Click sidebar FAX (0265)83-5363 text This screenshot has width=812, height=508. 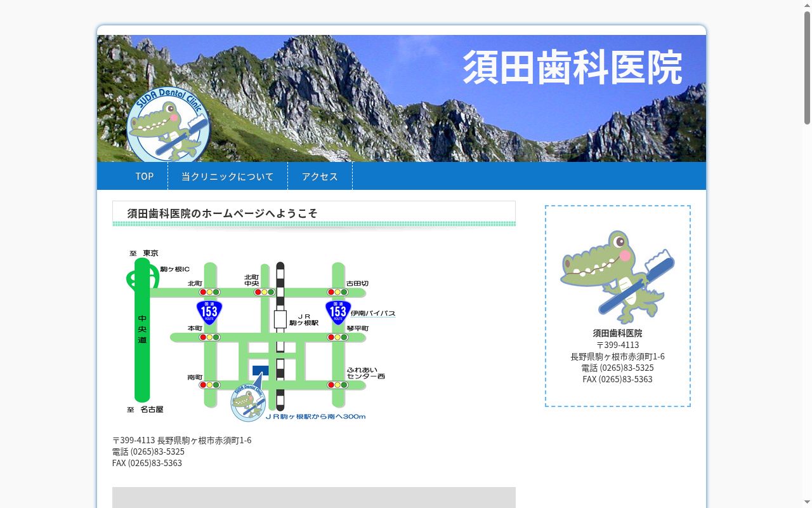pyautogui.click(x=617, y=379)
